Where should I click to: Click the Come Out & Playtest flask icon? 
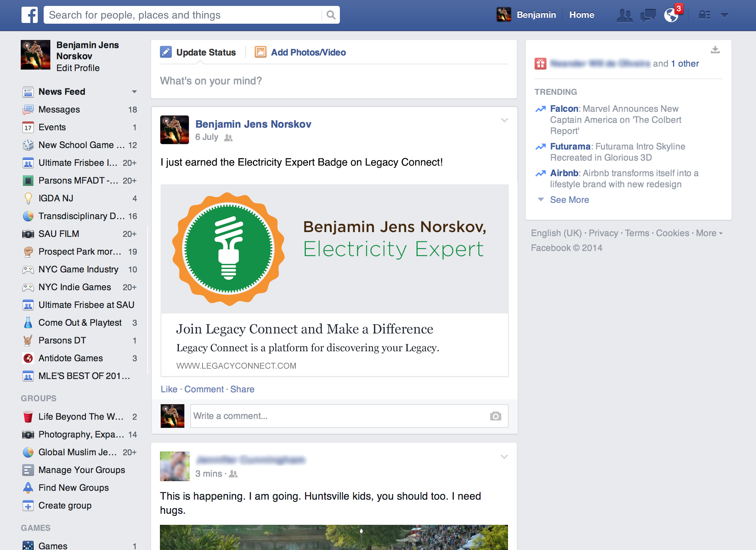tap(28, 323)
